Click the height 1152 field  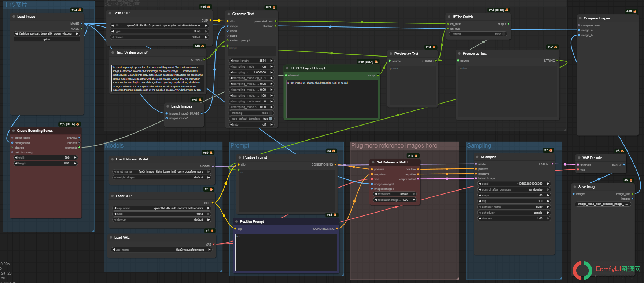pyautogui.click(x=46, y=164)
